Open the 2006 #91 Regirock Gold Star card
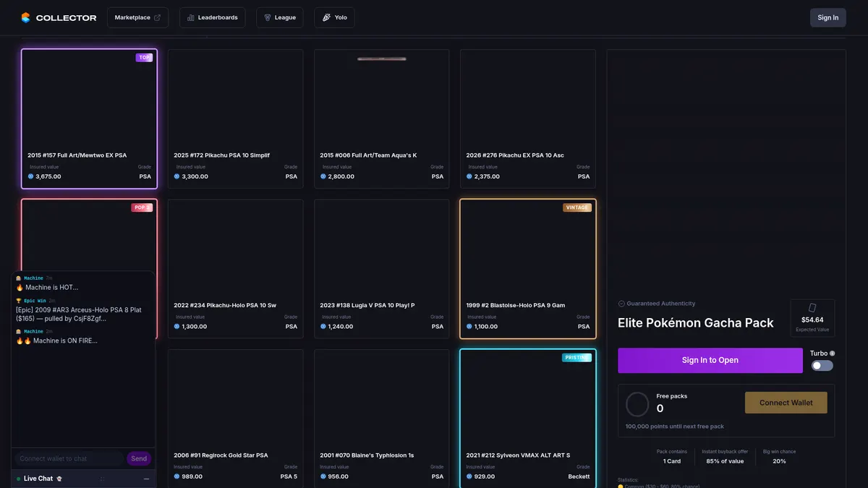868x488 pixels. [235, 419]
